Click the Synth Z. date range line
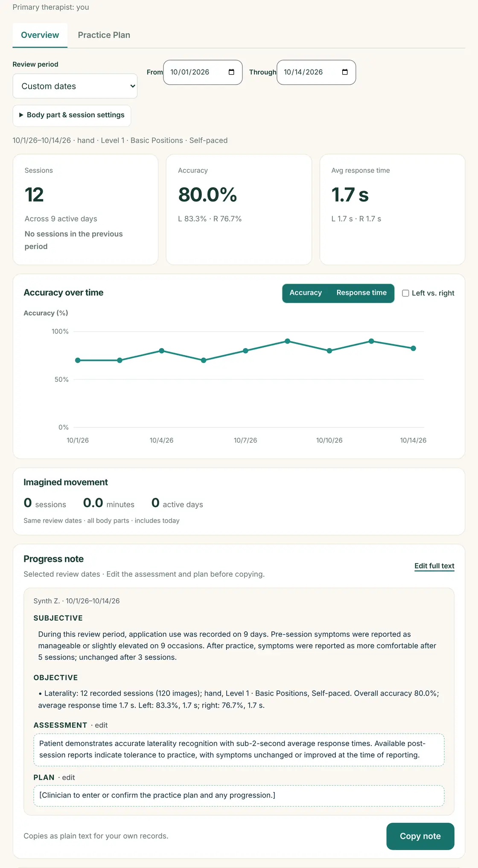478x868 pixels. pos(77,601)
